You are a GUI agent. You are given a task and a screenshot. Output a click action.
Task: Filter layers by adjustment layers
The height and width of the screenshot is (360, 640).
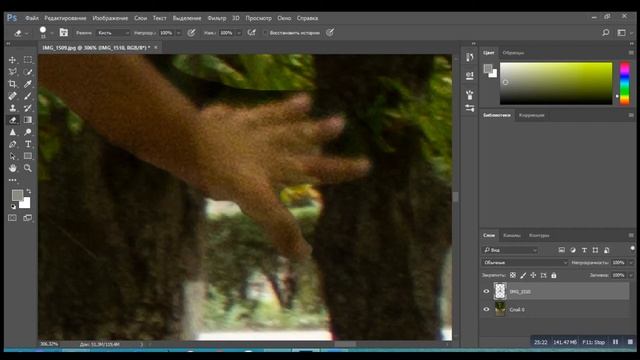point(573,250)
